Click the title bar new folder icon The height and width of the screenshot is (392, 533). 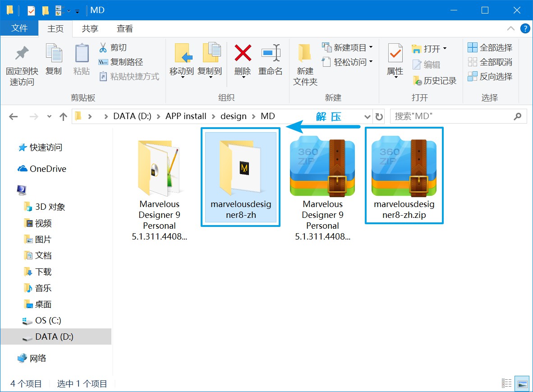click(x=45, y=10)
